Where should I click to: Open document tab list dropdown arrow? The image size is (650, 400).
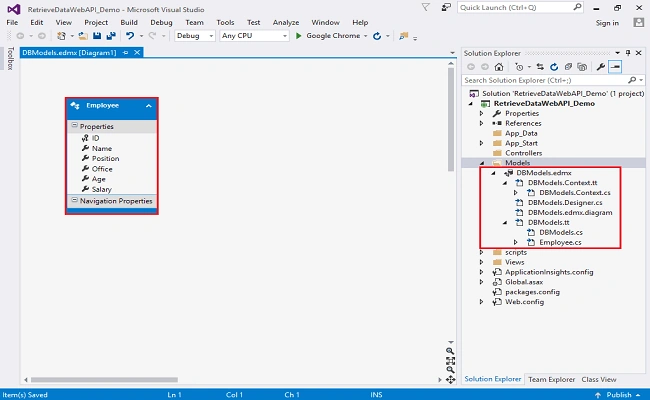coord(452,53)
